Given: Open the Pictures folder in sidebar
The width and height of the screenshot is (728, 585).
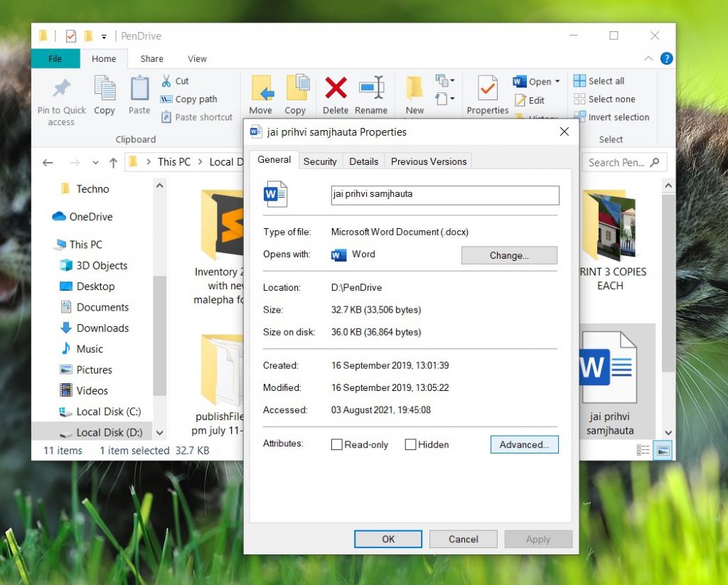Looking at the screenshot, I should (x=86, y=370).
